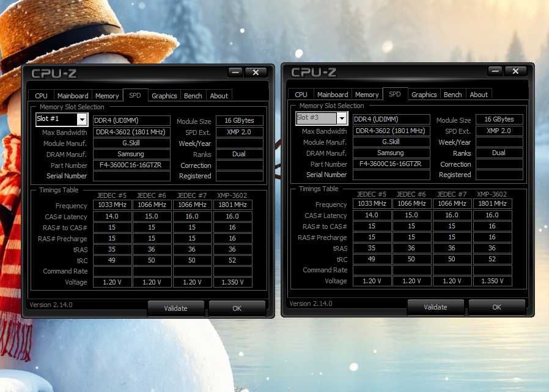Click XMP 2.0 SPD Ext. value in Slot #1 window
Screen dimensions: 549x392
(x=240, y=132)
